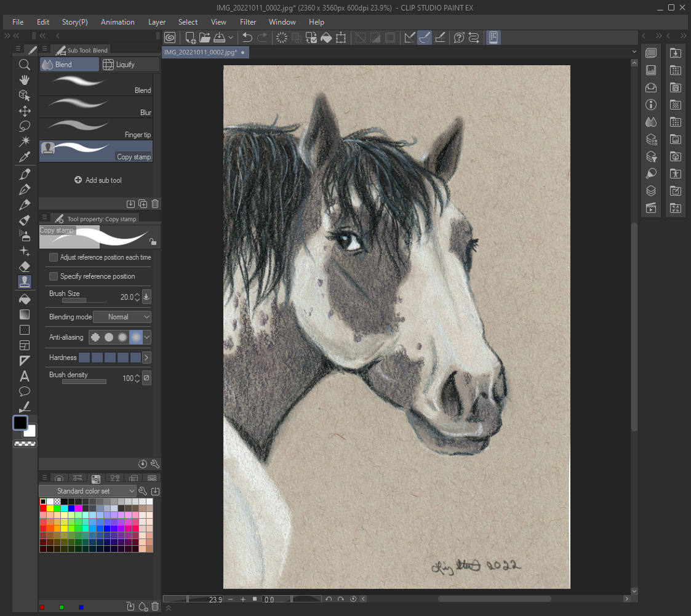Click Add sub tool button
691x616 pixels.
(98, 180)
